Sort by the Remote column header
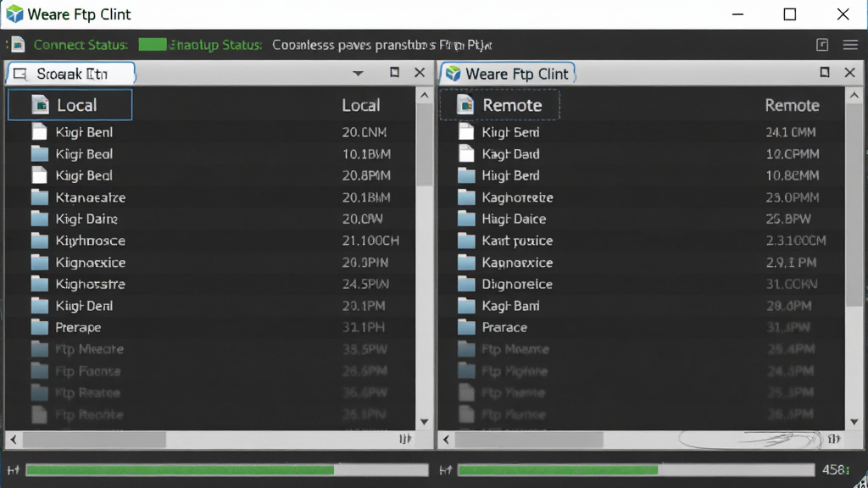Screen dimensions: 868x488 tap(793, 105)
